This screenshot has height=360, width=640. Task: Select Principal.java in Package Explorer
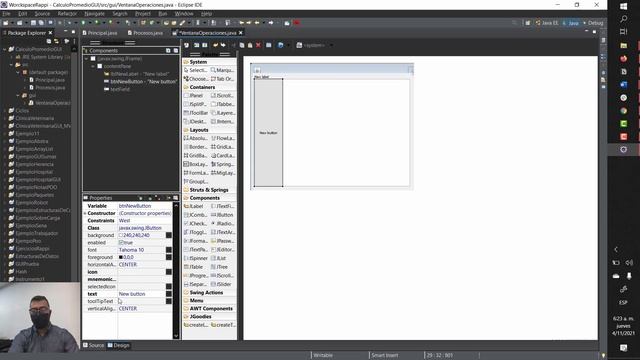[x=47, y=80]
